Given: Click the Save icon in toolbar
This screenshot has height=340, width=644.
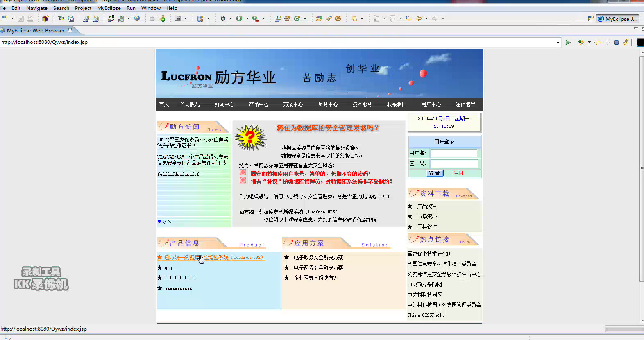Looking at the screenshot, I should (x=20, y=18).
